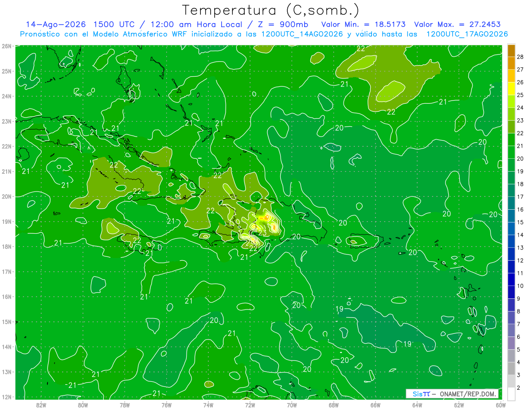This screenshot has height=411, width=532.
Task: Select the init time '1200UTC_14AGO2026'
Action: click(303, 34)
